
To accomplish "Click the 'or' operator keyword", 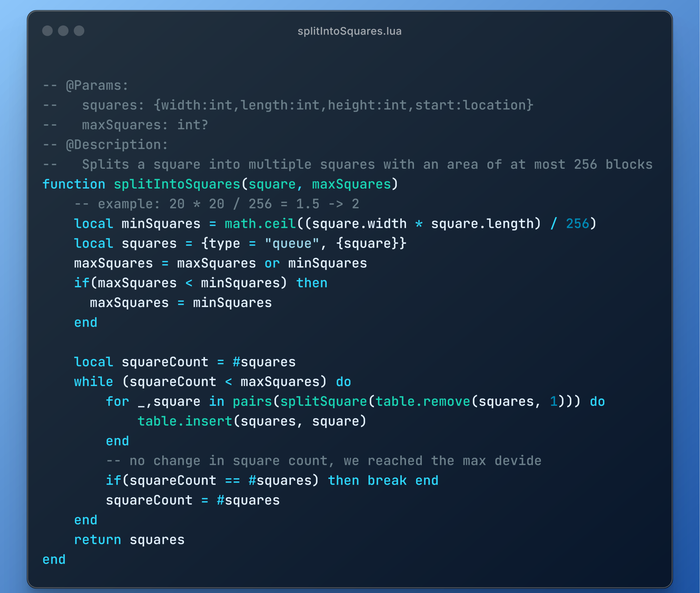I will pos(272,263).
